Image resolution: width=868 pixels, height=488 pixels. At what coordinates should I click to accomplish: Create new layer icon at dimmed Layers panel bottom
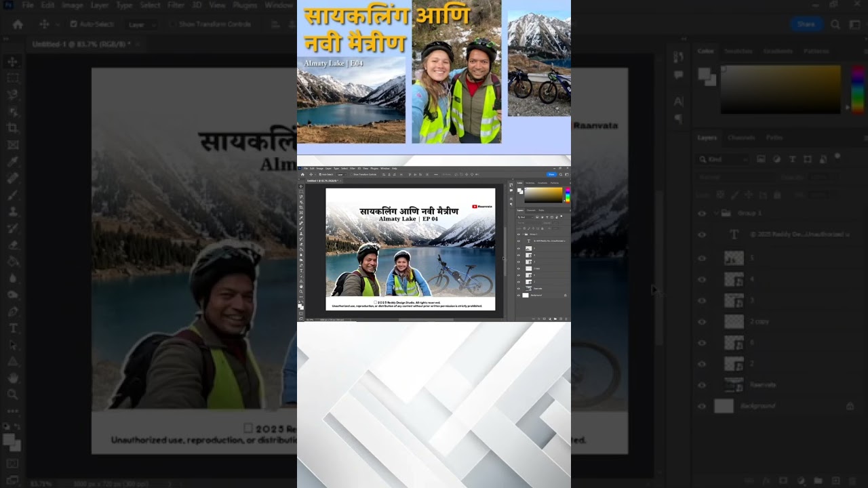click(835, 481)
